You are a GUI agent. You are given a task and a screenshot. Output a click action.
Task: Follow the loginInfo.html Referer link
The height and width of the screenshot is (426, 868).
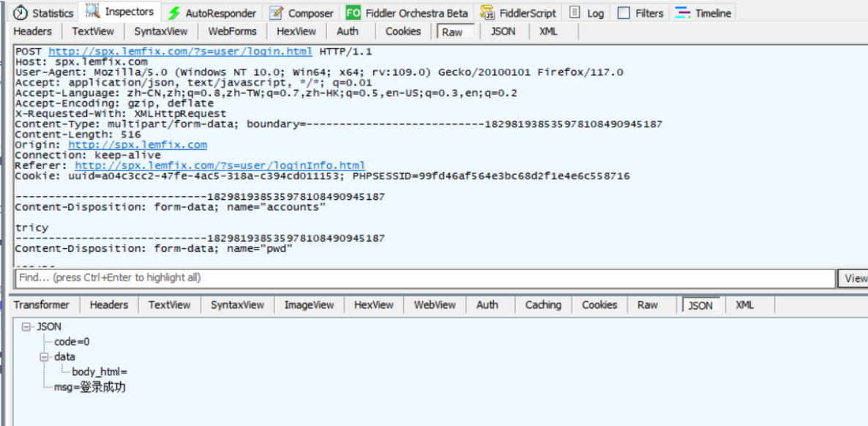coord(220,165)
